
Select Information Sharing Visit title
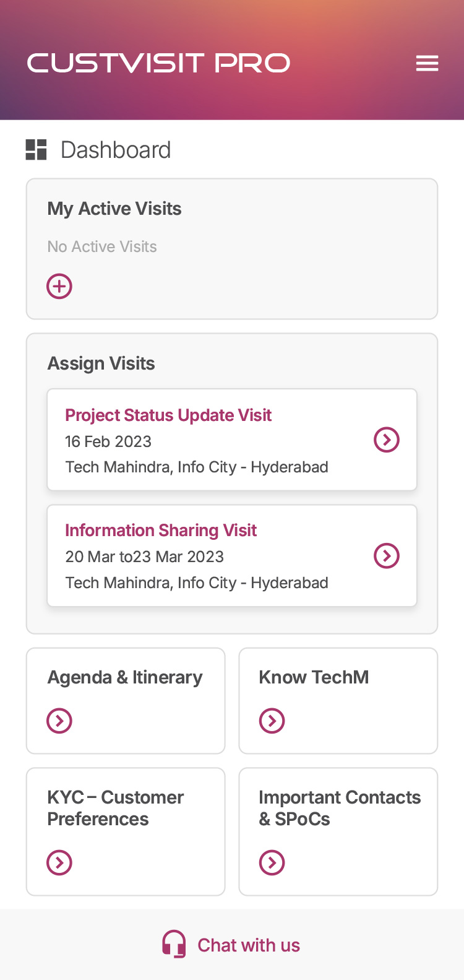pyautogui.click(x=161, y=531)
